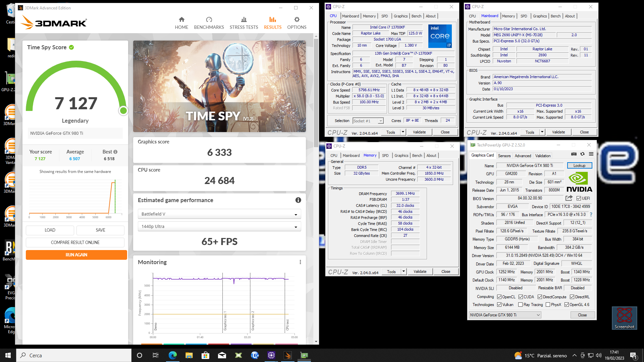
Task: Switch to 3DMark taskbar icon
Action: [x=288, y=355]
